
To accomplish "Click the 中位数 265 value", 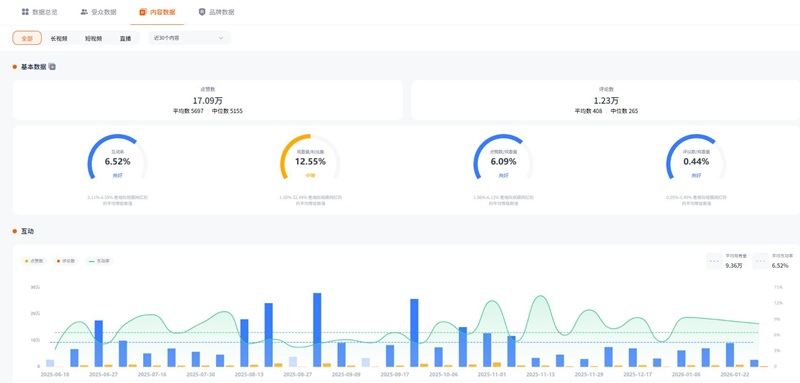I will click(624, 111).
